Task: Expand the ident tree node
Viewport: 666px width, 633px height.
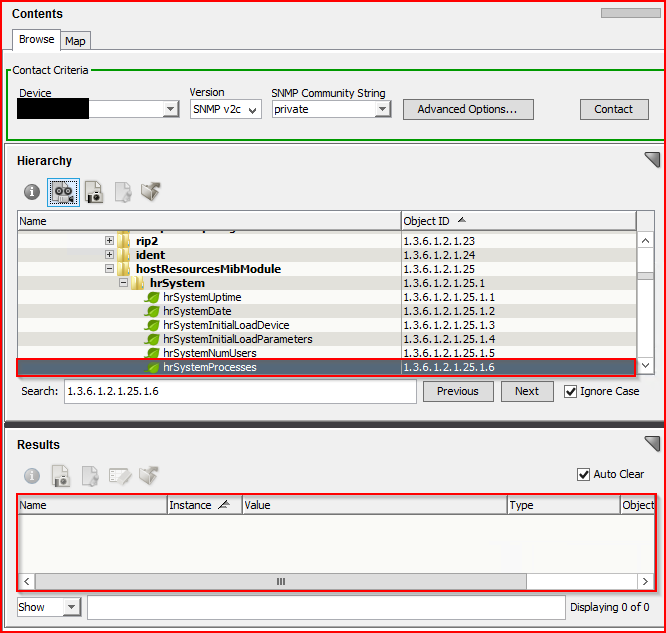Action: pyautogui.click(x=110, y=255)
